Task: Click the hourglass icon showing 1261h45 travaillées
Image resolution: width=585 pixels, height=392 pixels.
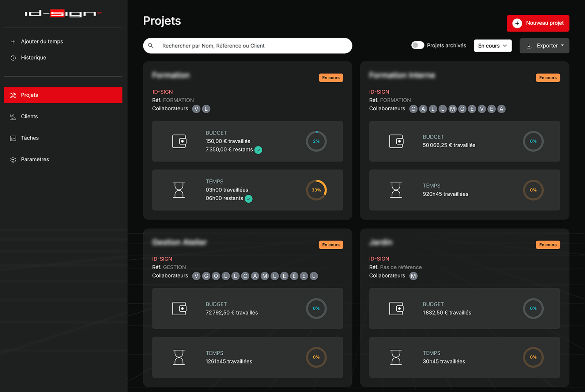Action: tap(179, 357)
